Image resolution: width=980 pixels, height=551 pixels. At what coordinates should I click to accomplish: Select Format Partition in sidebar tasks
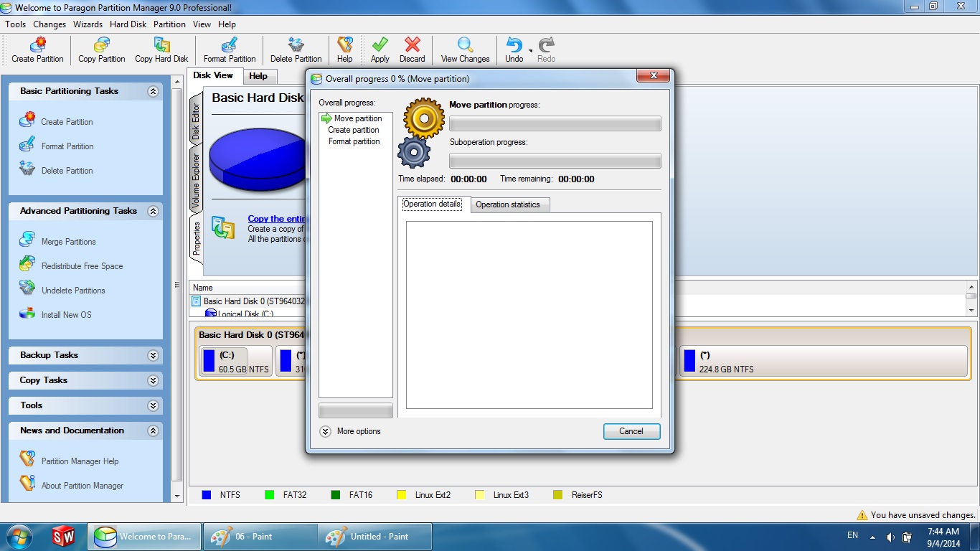point(67,146)
